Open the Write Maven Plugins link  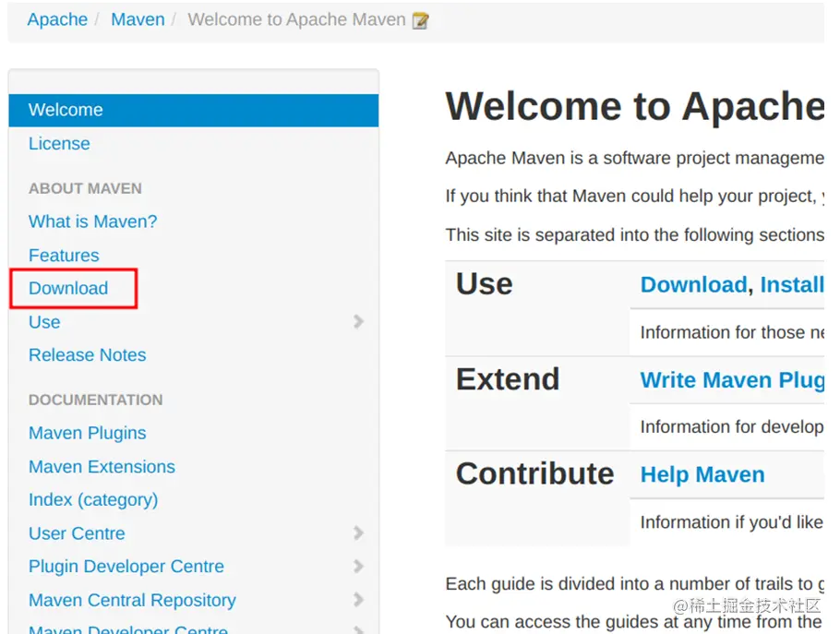click(732, 380)
